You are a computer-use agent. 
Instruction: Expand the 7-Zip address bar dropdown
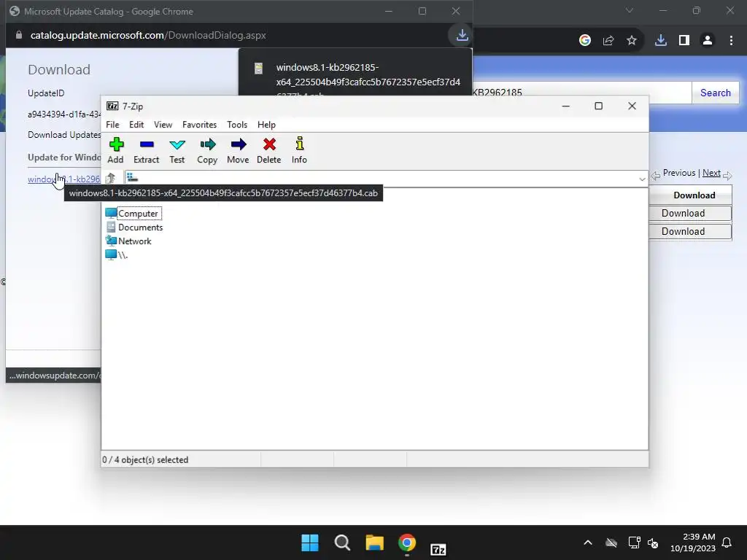click(642, 179)
